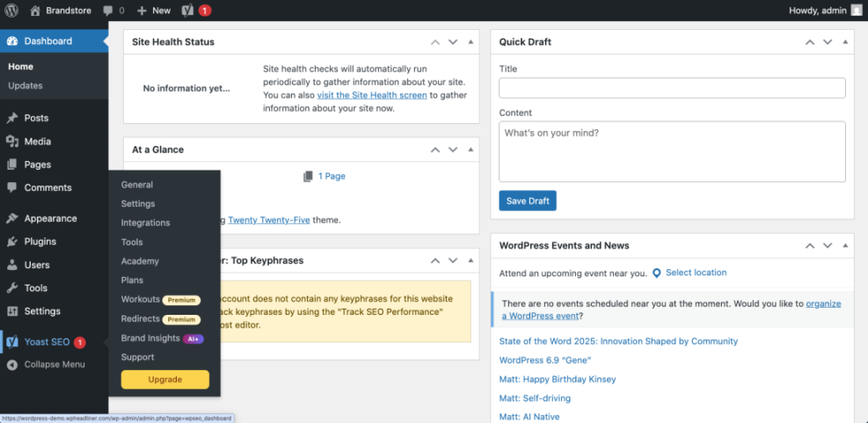Follow the visit the Site Health screen link
This screenshot has width=868, height=423.
point(372,95)
